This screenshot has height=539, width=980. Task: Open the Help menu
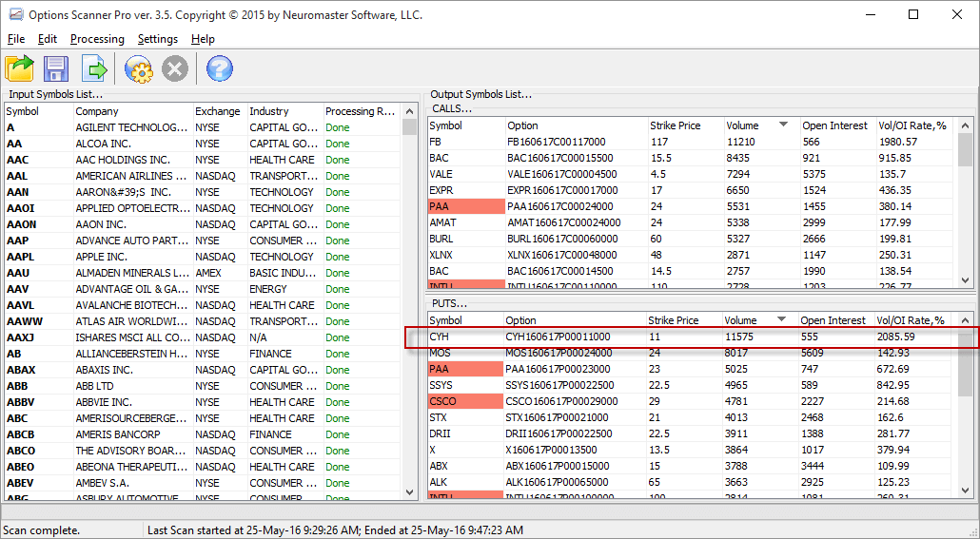pyautogui.click(x=203, y=39)
